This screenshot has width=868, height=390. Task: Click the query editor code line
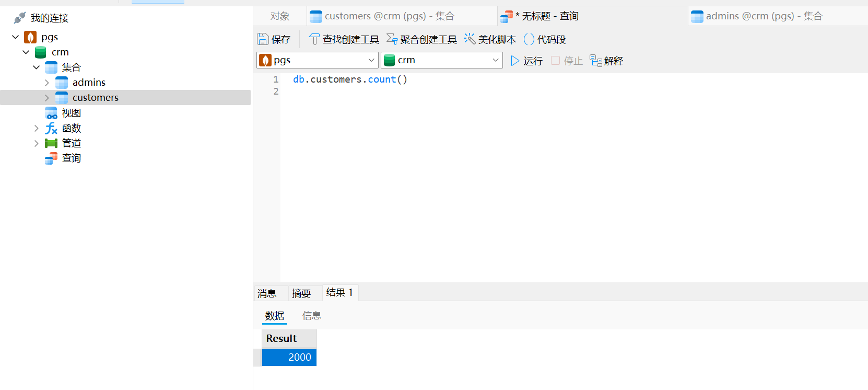[350, 79]
